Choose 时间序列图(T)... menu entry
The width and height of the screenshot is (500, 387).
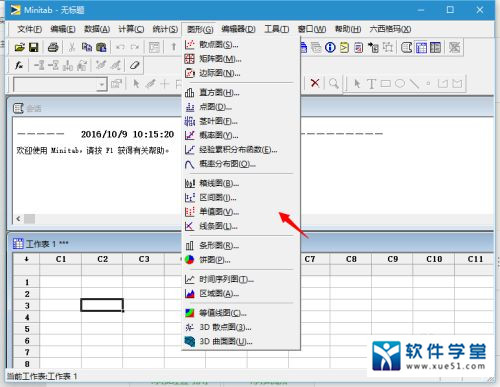[x=241, y=279]
